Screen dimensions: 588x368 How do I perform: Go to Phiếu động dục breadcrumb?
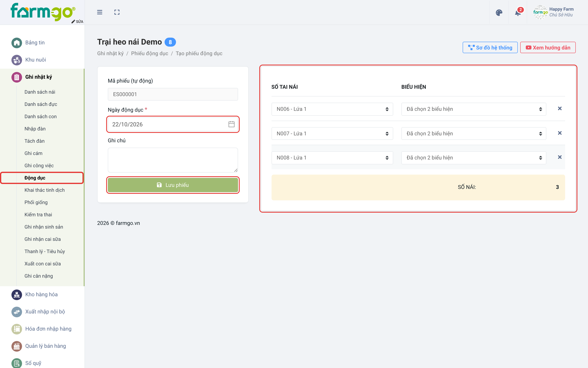point(149,53)
